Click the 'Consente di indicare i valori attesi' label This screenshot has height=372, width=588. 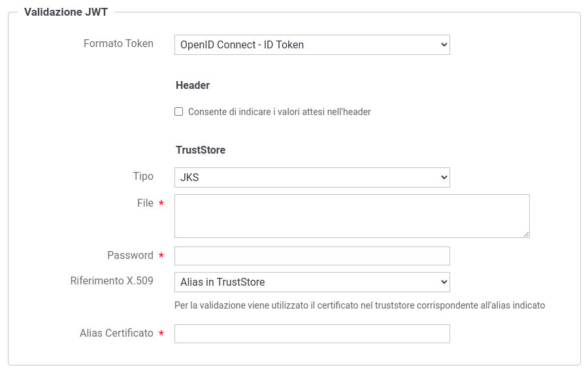click(280, 112)
